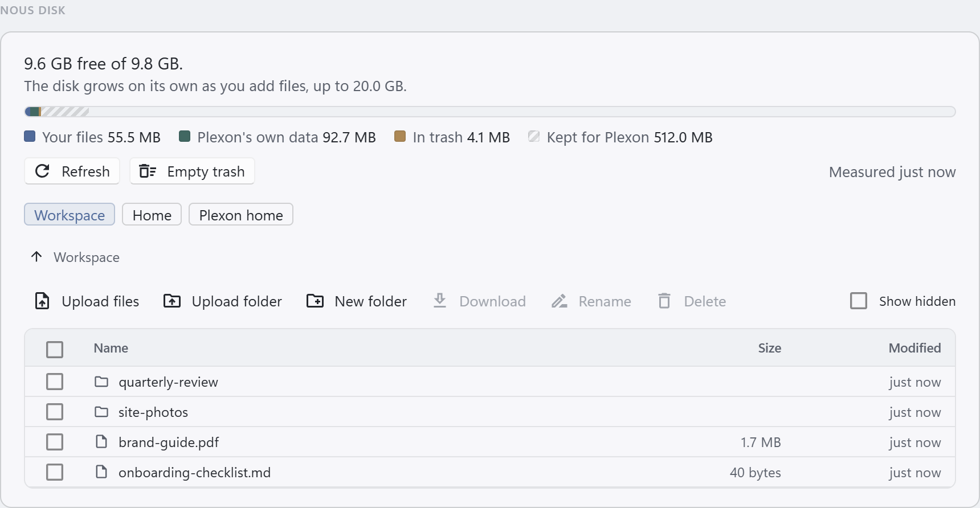This screenshot has height=508, width=980.
Task: Toggle the Show hidden checkbox
Action: tap(859, 301)
